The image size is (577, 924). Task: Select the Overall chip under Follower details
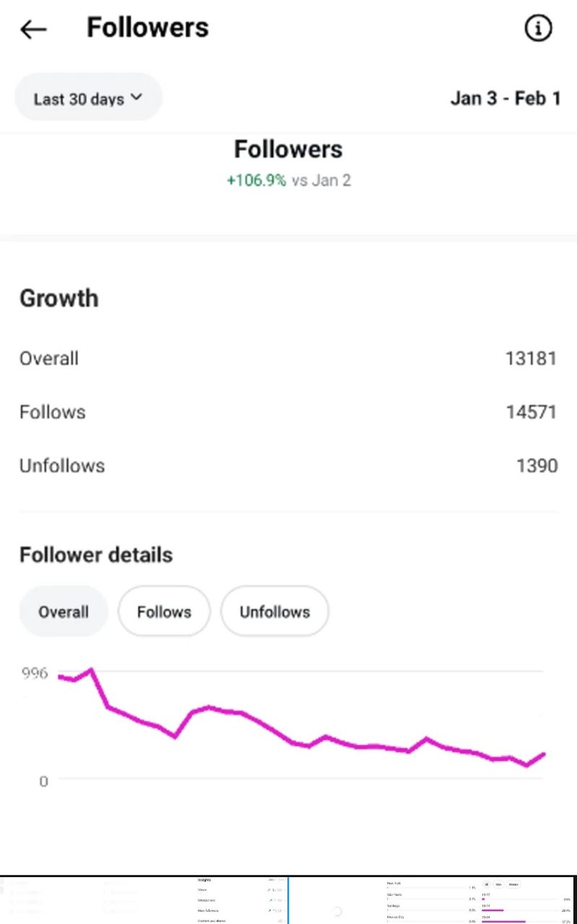click(64, 611)
